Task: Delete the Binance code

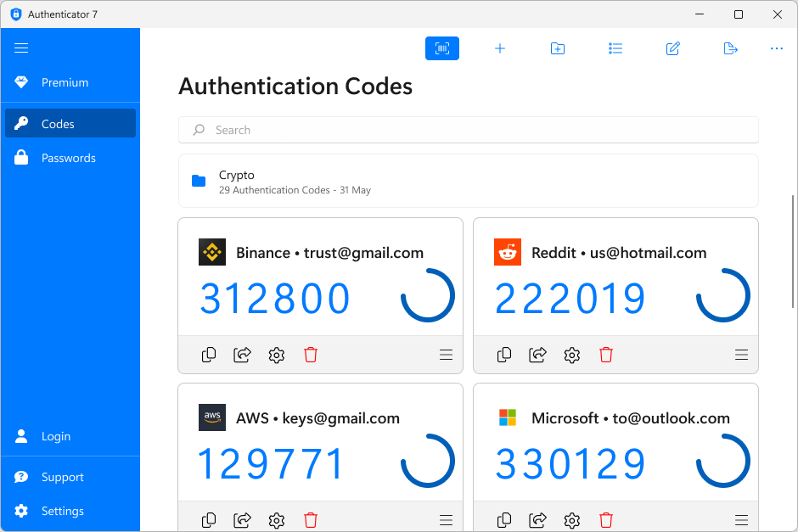Action: pos(311,355)
